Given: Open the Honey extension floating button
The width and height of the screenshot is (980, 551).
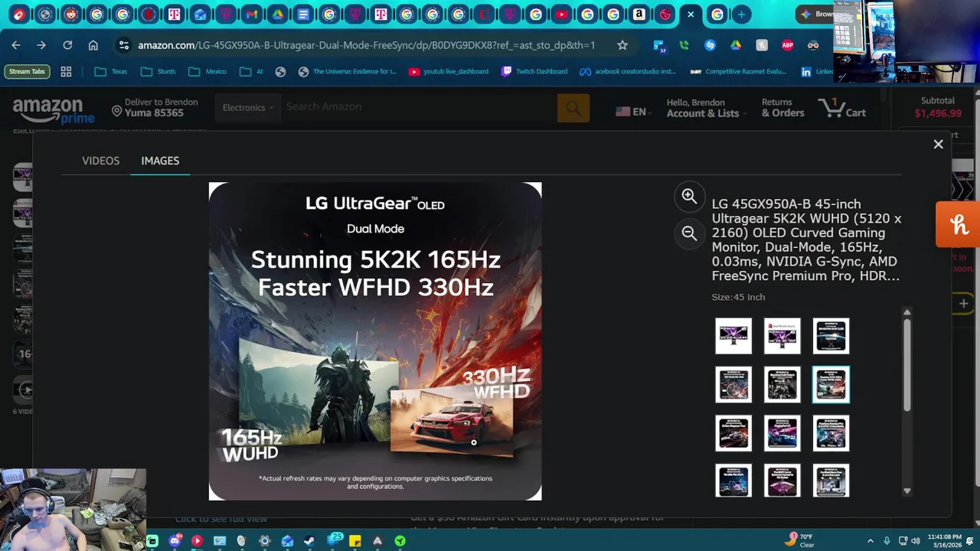Looking at the screenshot, I should tap(959, 224).
